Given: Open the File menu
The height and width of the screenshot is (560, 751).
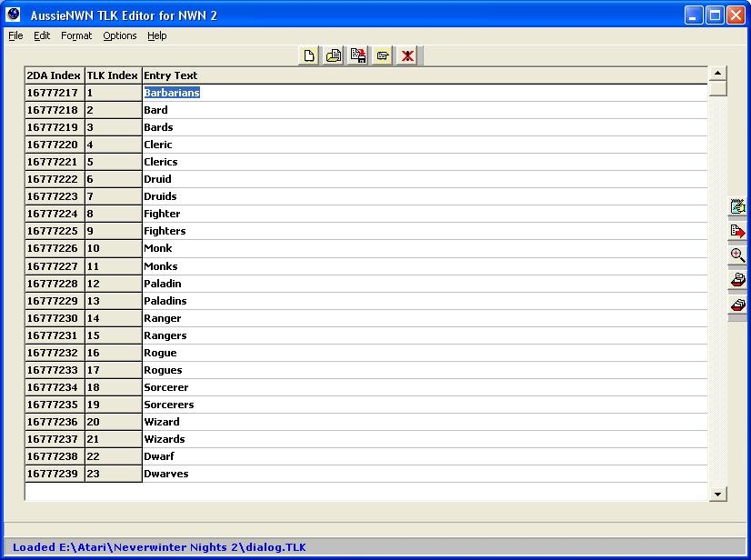Looking at the screenshot, I should pyautogui.click(x=15, y=35).
